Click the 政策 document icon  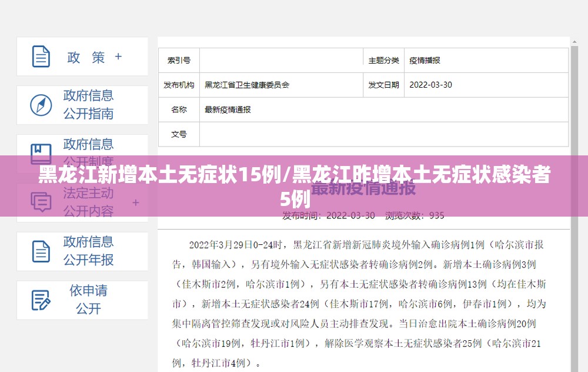(x=41, y=57)
